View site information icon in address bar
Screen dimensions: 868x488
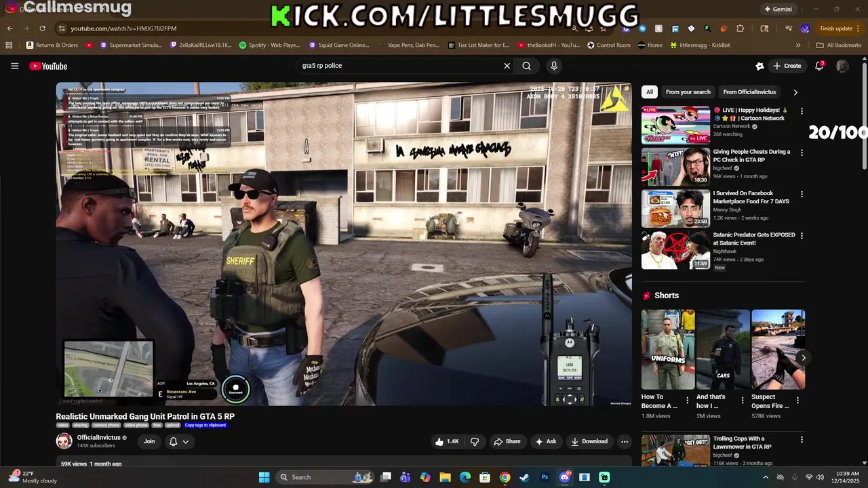[62, 28]
